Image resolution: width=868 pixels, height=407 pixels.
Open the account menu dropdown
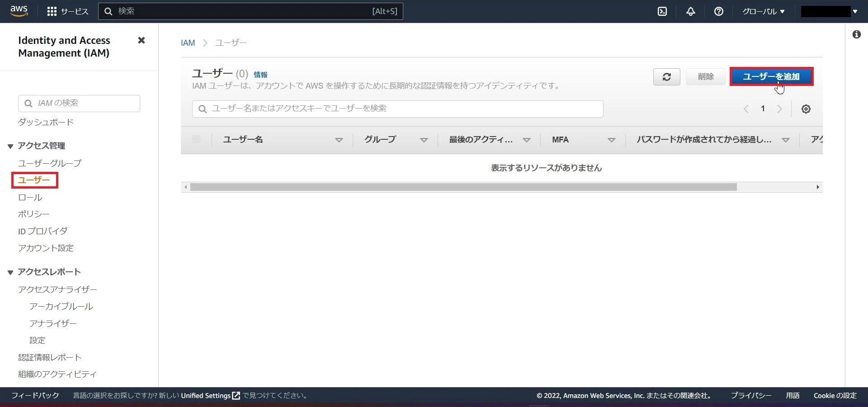pyautogui.click(x=829, y=11)
